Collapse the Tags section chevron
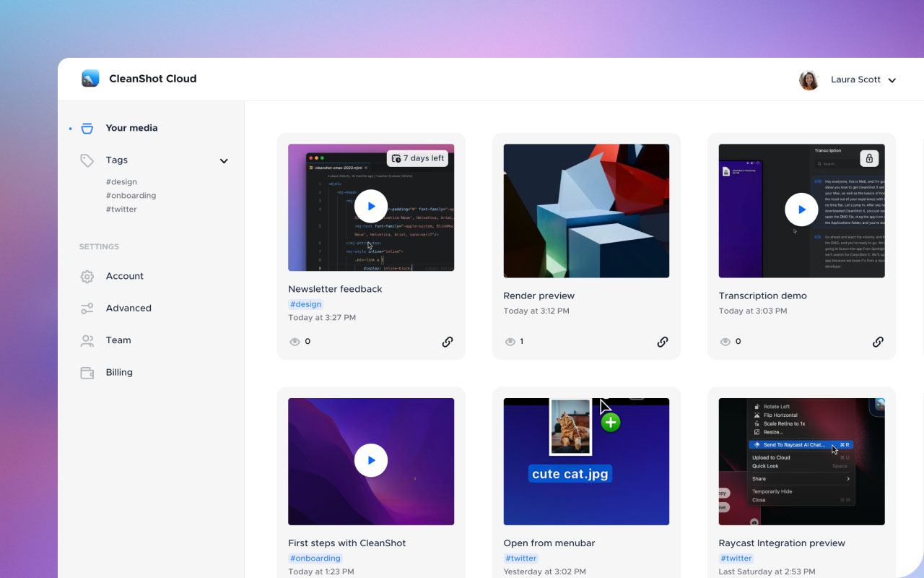924x578 pixels. (224, 161)
